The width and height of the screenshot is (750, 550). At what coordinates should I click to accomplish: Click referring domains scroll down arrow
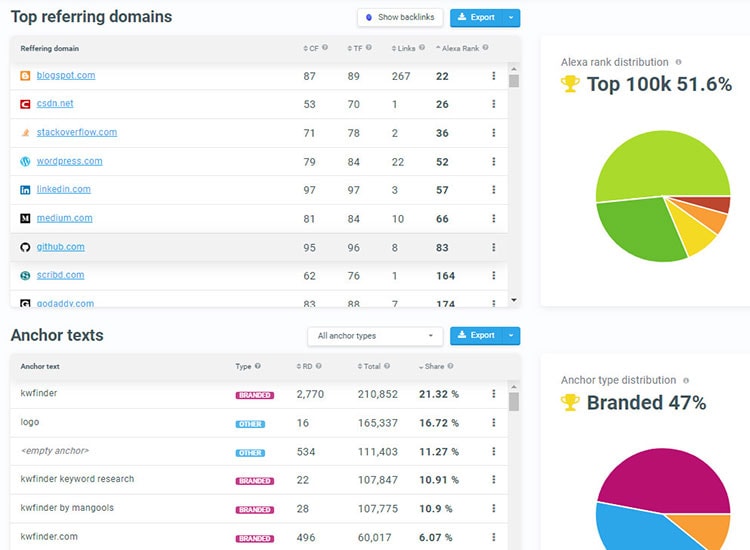(514, 300)
